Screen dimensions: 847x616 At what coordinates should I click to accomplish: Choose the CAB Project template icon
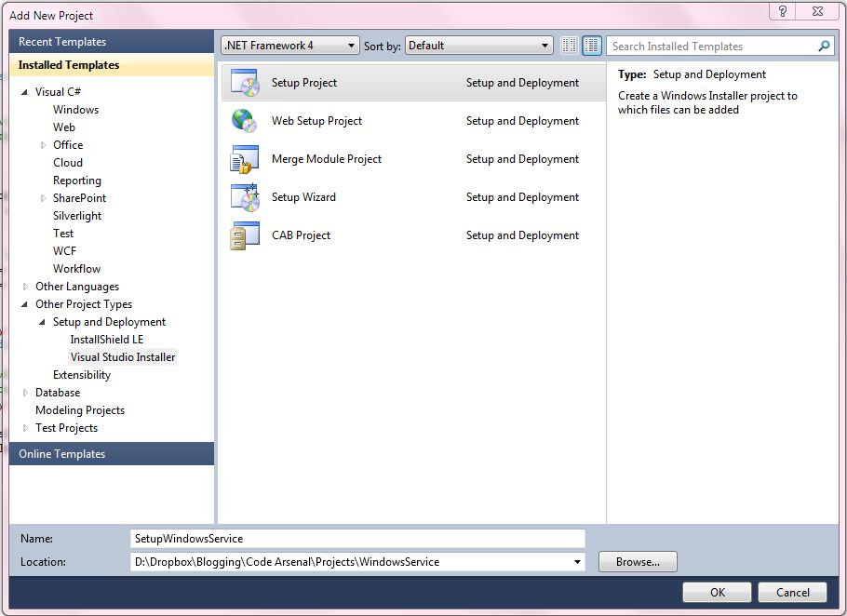tap(245, 234)
